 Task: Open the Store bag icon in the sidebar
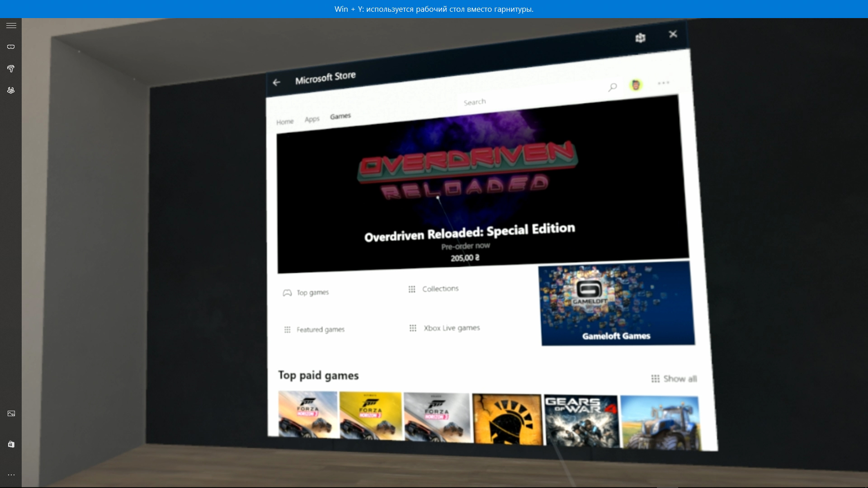(x=11, y=444)
